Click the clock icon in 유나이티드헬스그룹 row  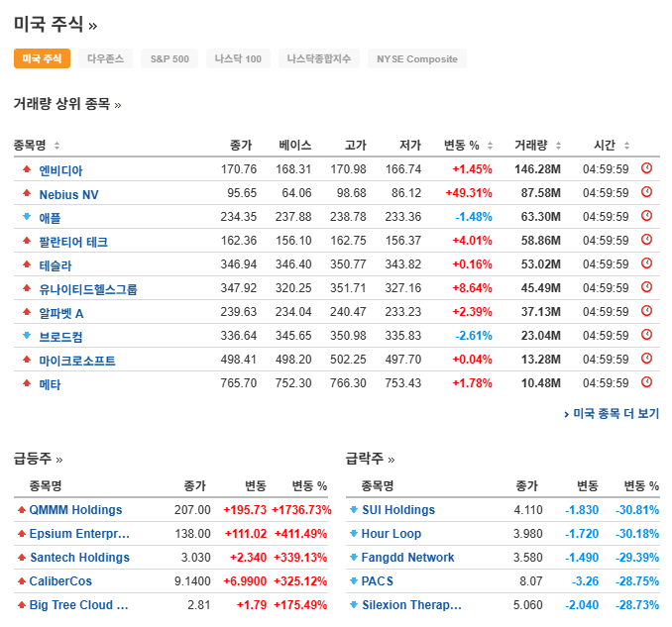coord(646,287)
